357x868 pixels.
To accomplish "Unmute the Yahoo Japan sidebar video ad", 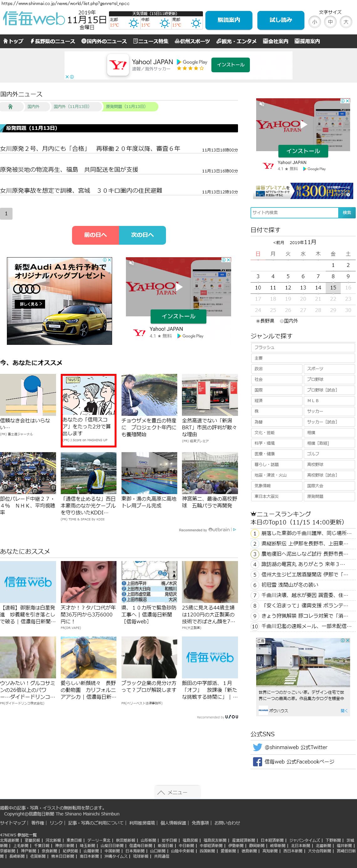I will click(261, 104).
